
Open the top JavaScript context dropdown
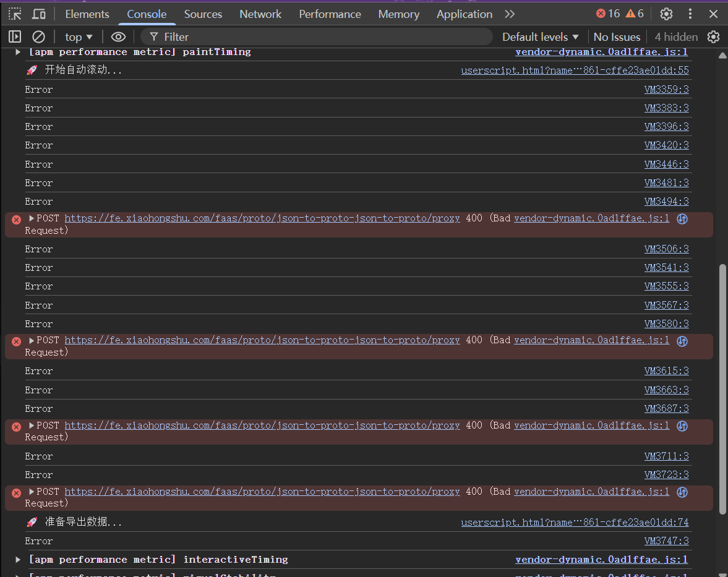coord(79,37)
